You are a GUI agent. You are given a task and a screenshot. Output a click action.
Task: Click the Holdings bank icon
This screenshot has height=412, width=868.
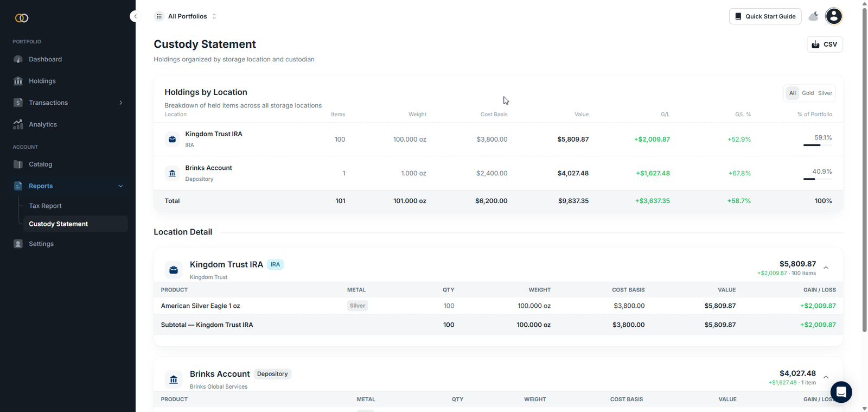coord(18,81)
